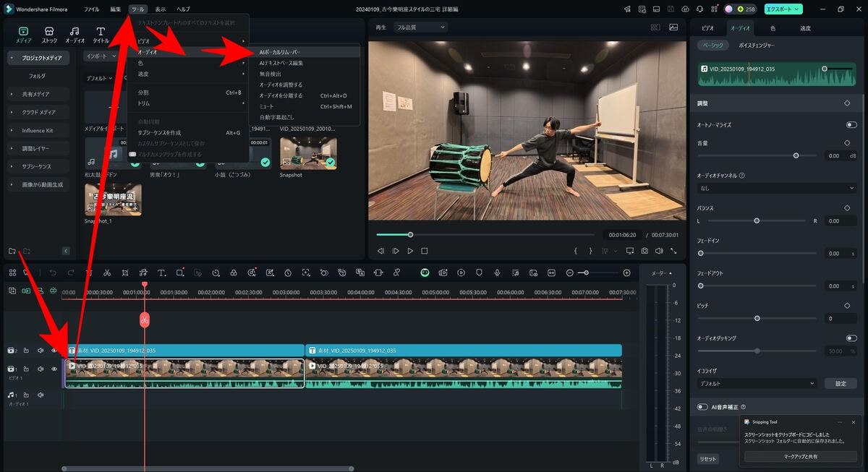Lock the ビデオ 1 track
This screenshot has width=868, height=472.
[x=26, y=369]
